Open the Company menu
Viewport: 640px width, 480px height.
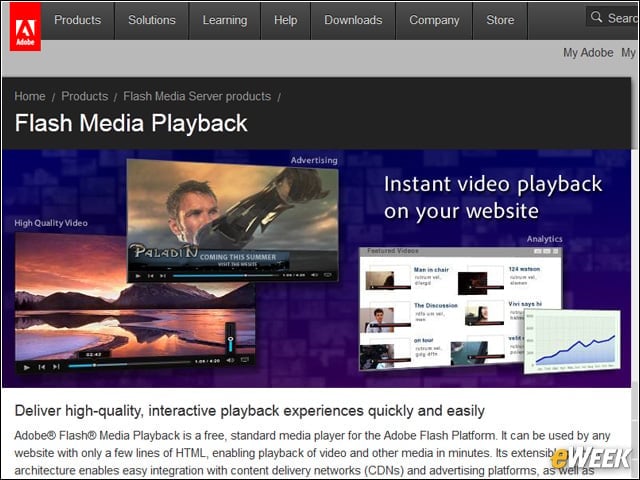point(434,20)
